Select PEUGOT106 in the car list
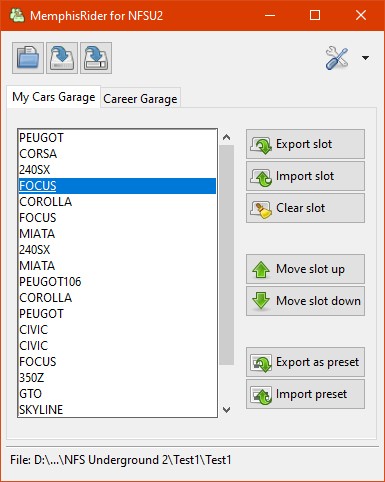Screen dimensions: 385x482 pos(117,282)
